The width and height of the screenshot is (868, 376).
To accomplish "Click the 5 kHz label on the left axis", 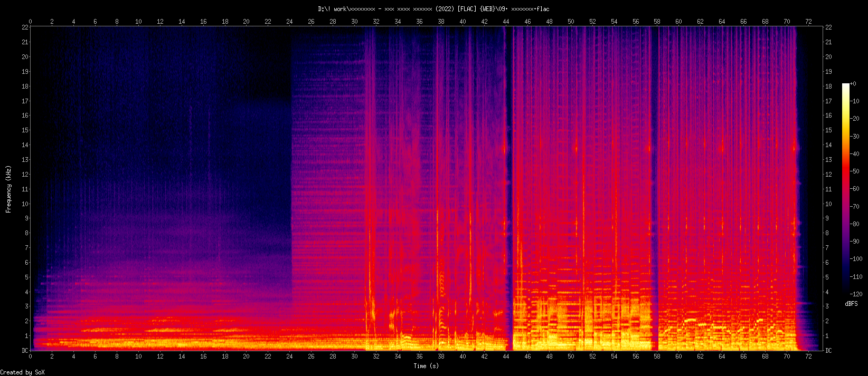I will tap(26, 277).
